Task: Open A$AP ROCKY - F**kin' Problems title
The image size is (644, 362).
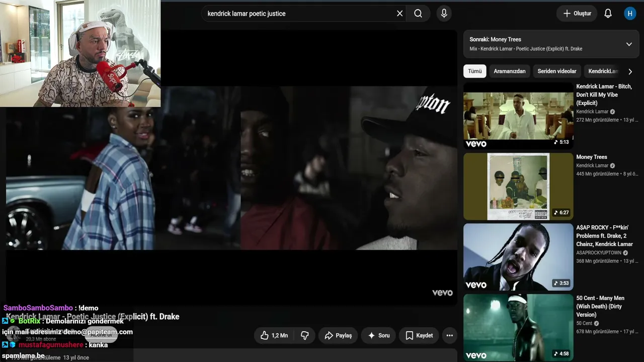Action: 605,236
